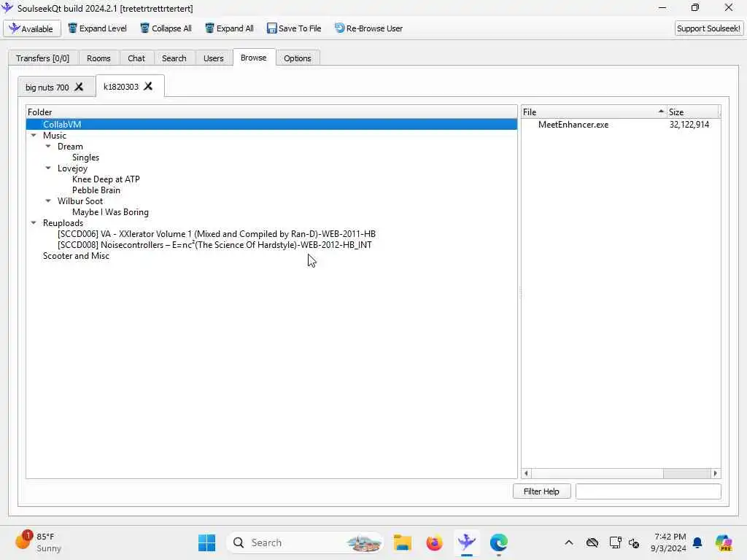This screenshot has width=747, height=560.
Task: Select MeetEnhancer.exe file
Action: pos(573,124)
